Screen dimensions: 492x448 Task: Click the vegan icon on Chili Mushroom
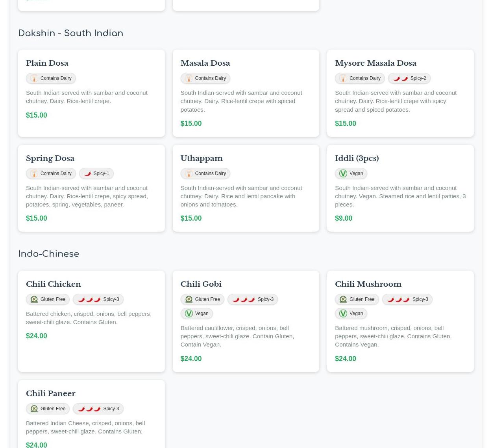343,313
